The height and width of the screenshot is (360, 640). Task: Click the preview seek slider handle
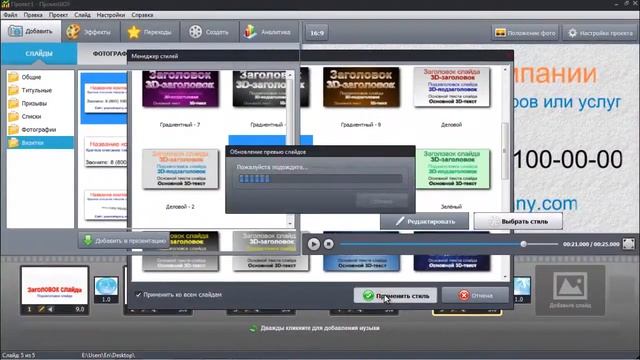point(523,244)
